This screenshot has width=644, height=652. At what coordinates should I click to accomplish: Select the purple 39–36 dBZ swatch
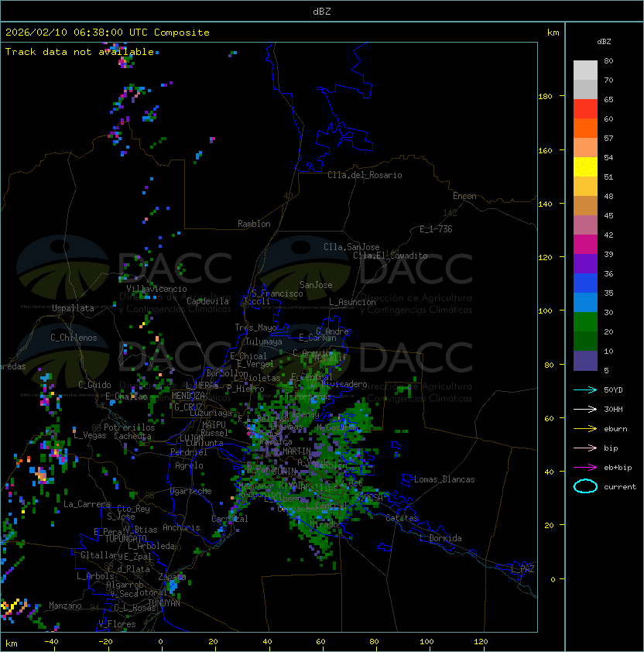coord(585,264)
